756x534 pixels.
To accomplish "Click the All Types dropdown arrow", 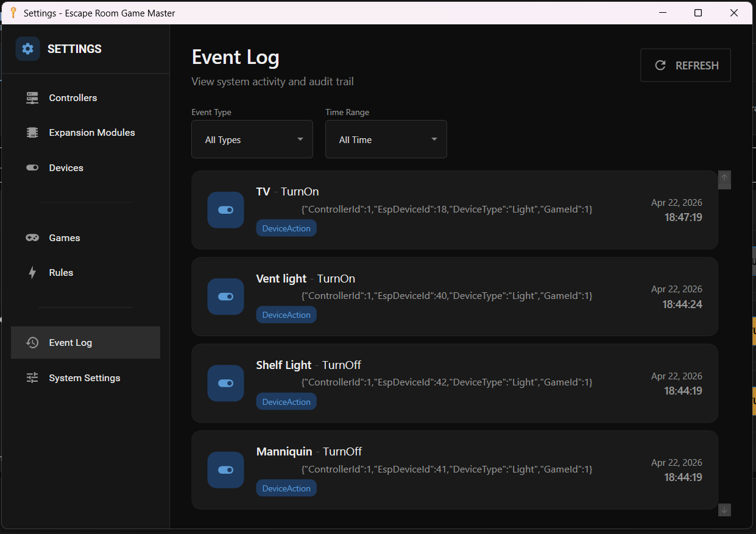I will [x=300, y=139].
